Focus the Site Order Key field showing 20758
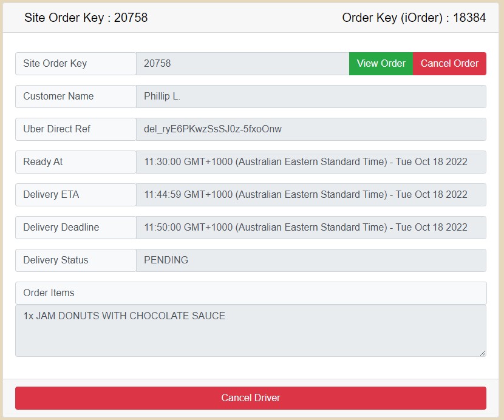Image resolution: width=504 pixels, height=420 pixels. click(x=242, y=64)
